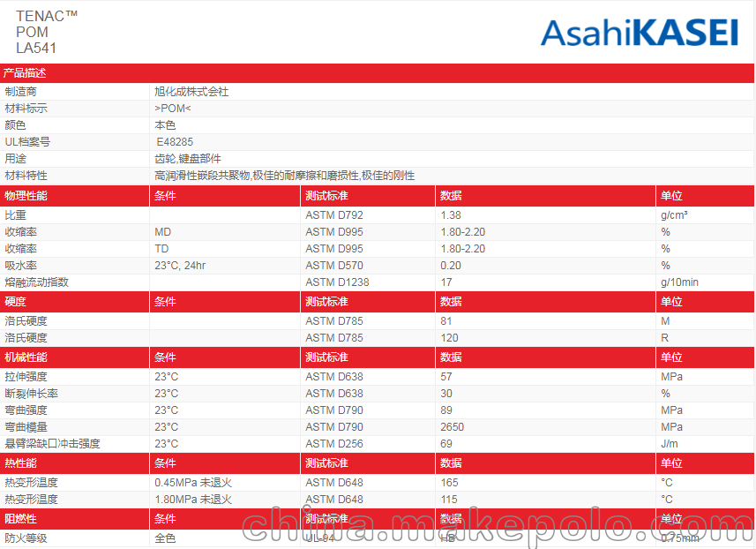
Task: Select heat deflection value 165
Action: (449, 483)
